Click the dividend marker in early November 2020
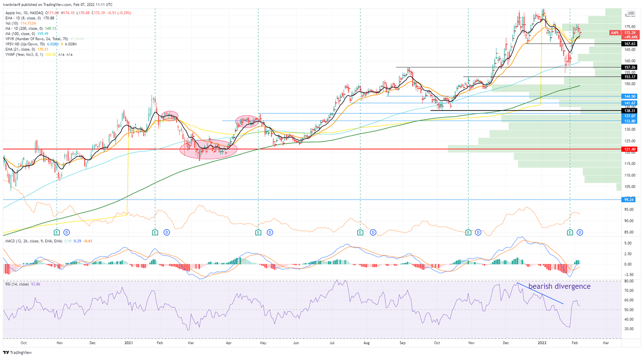The width and height of the screenshot is (644, 358). click(66, 232)
